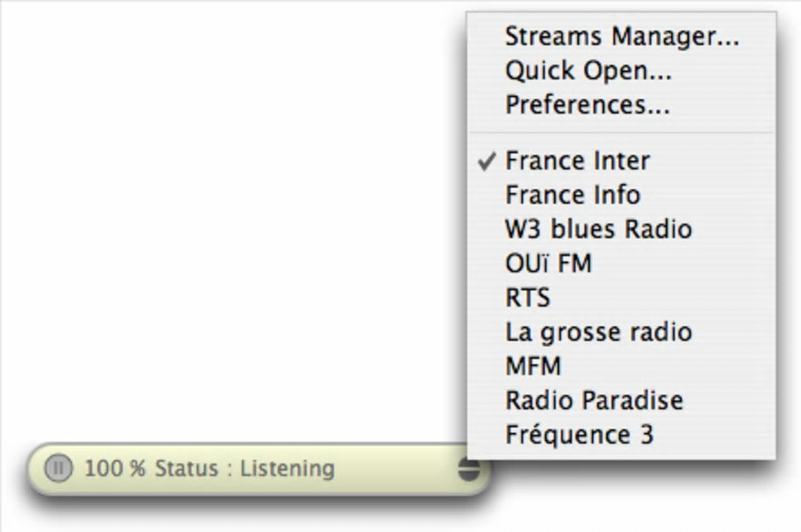Screen dimensions: 801x532
Task: Switch to MFM station
Action: (x=533, y=366)
